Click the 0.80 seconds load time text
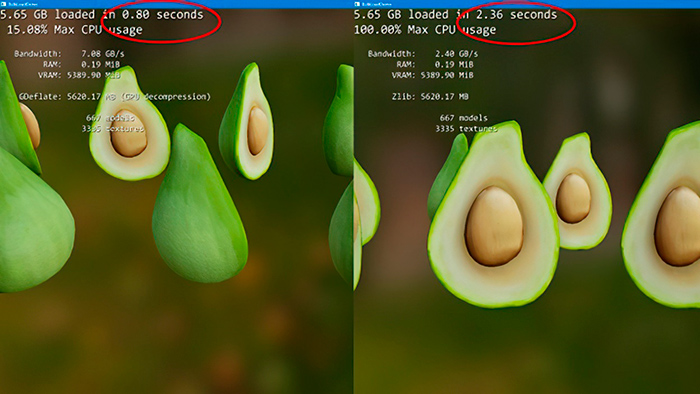The width and height of the screenshot is (700, 394). pyautogui.click(x=162, y=15)
